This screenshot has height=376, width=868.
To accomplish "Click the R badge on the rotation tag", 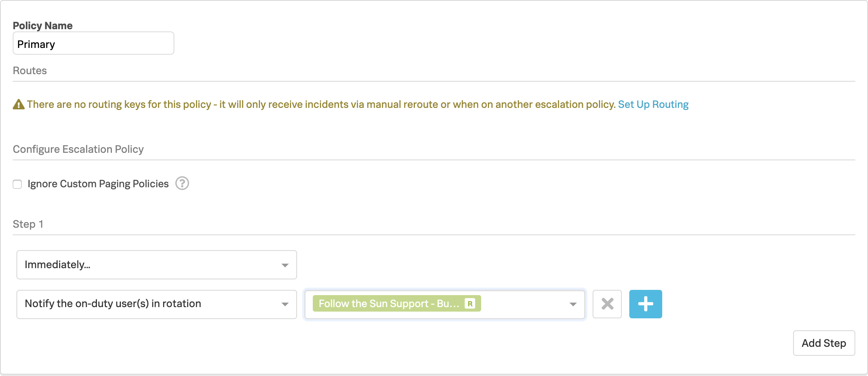I will [x=470, y=304].
